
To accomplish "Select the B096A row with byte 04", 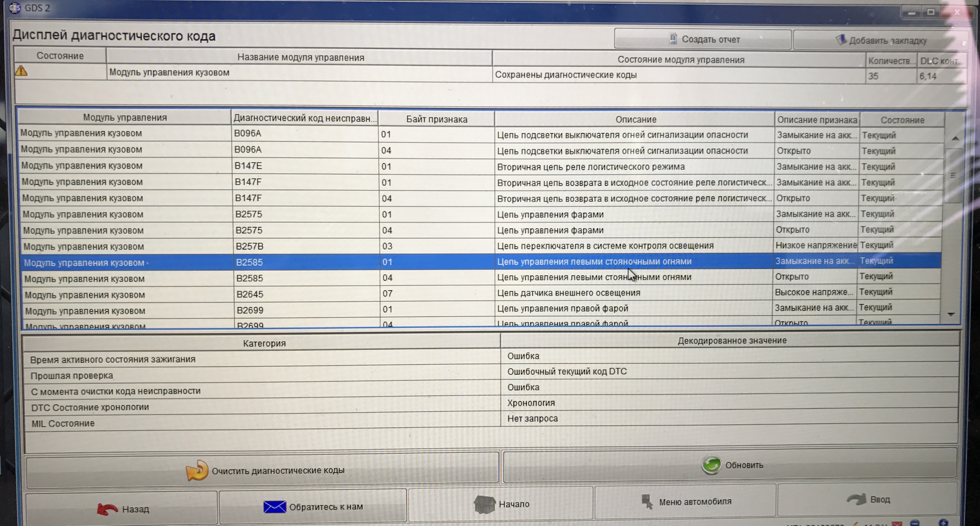I will [481, 150].
